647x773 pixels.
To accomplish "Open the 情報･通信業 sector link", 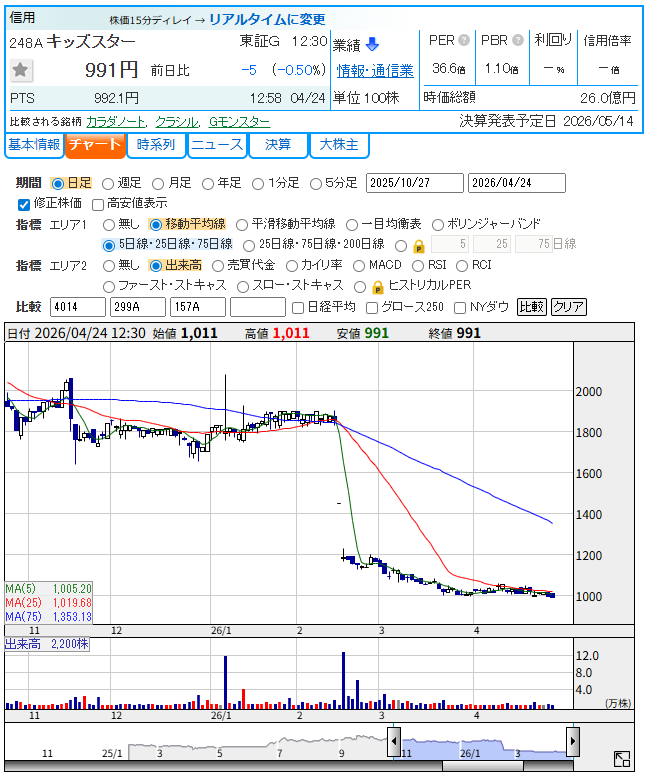I will tap(375, 70).
